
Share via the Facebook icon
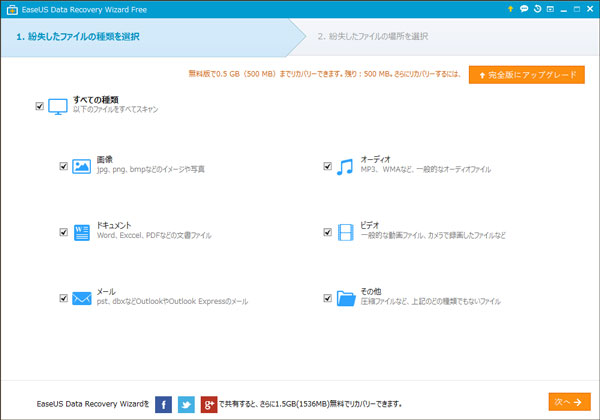[163, 404]
